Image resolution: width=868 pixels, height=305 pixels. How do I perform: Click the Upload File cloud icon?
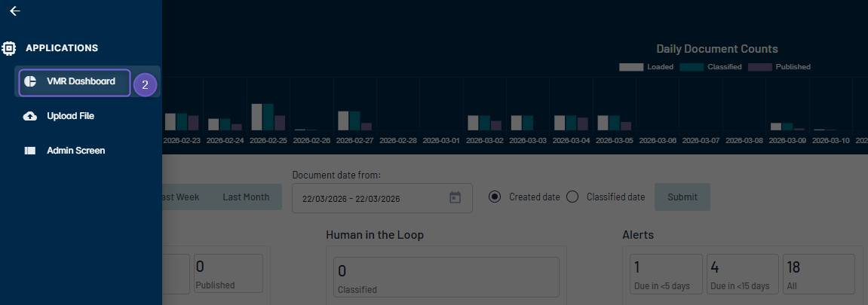pos(30,116)
